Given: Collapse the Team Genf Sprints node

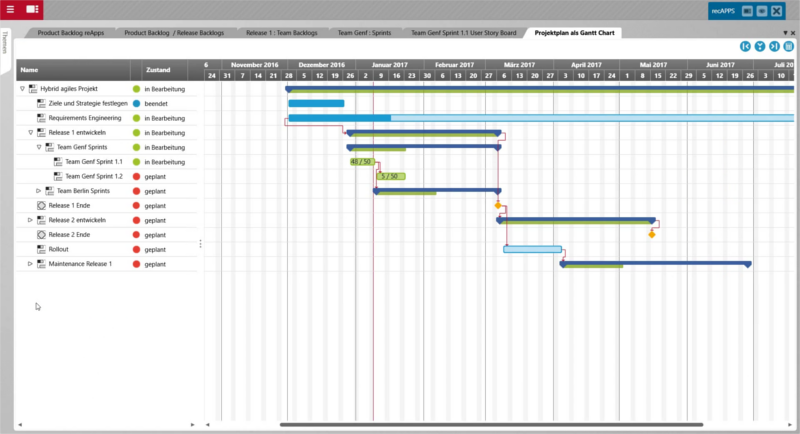Looking at the screenshot, I should 39,147.
